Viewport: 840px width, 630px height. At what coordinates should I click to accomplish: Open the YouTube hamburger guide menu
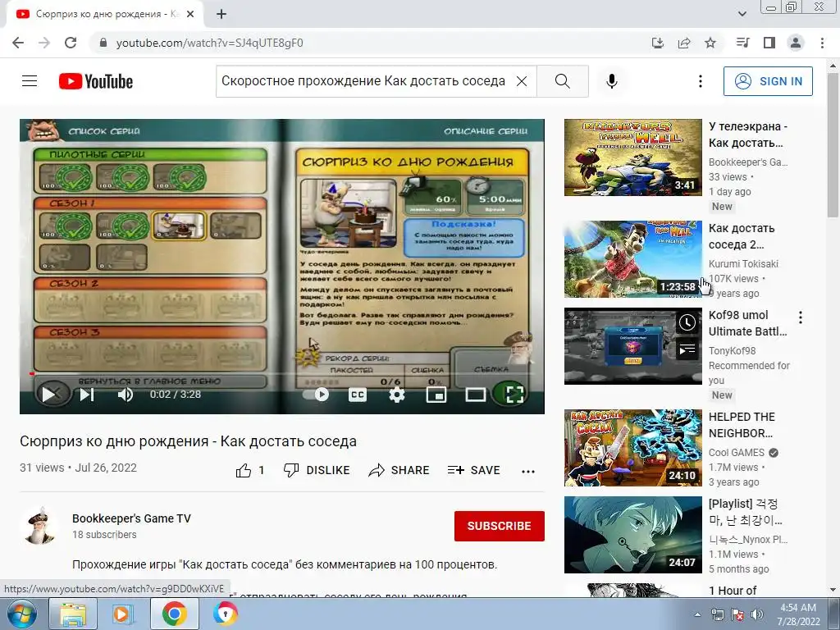pos(30,81)
